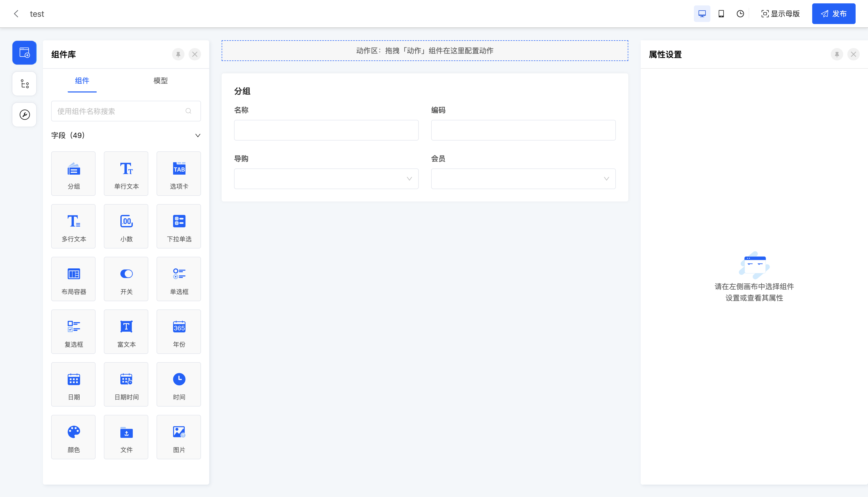
Task: Pick the 选项卡 TAB component
Action: coord(179,173)
